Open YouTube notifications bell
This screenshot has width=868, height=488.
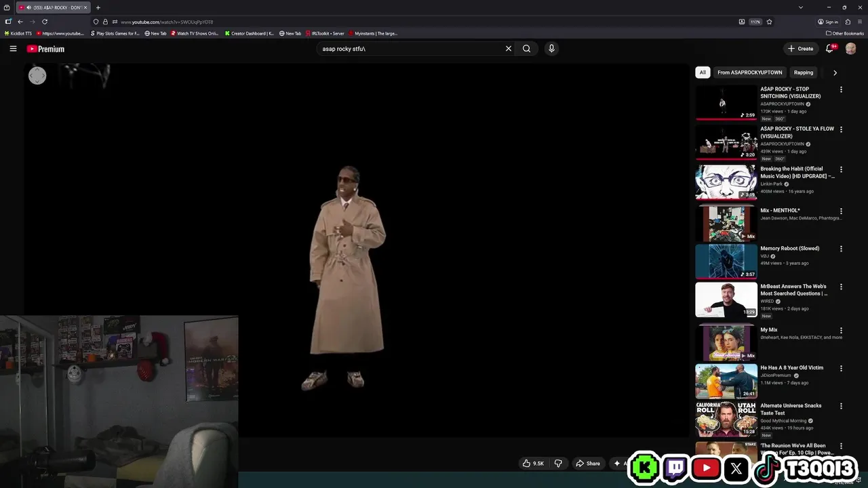click(830, 49)
